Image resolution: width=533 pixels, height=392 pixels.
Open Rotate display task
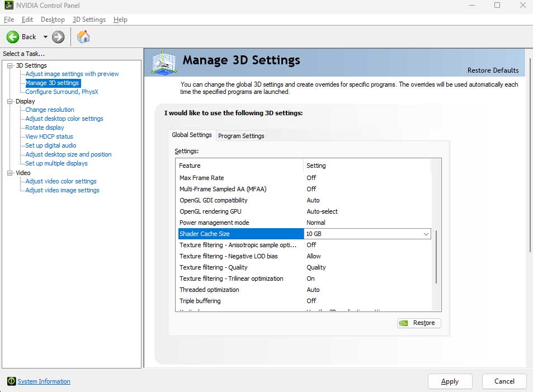coord(45,127)
